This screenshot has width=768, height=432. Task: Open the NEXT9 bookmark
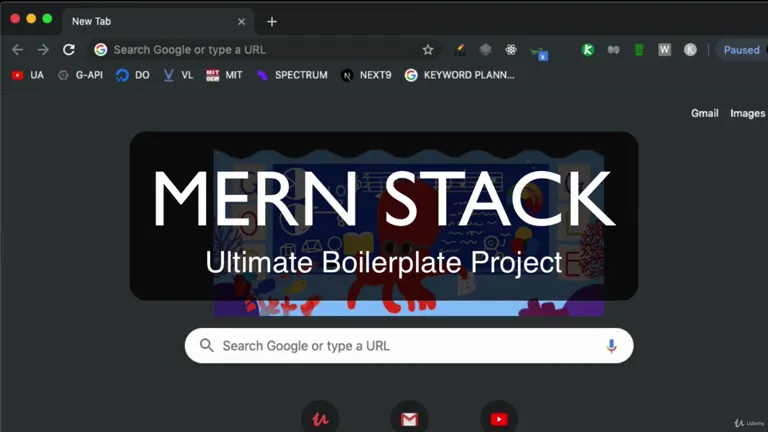(x=366, y=75)
